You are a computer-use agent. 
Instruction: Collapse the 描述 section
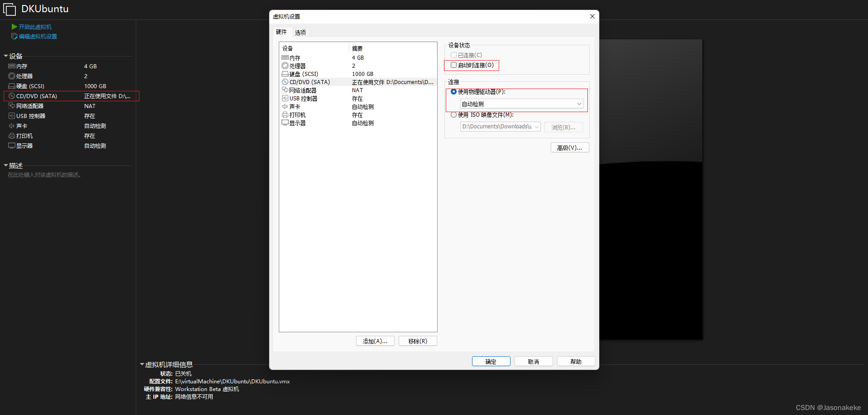6,165
